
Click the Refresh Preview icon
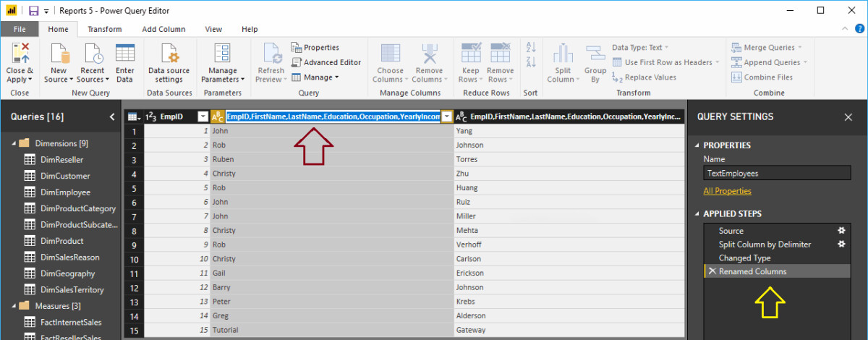(x=271, y=53)
